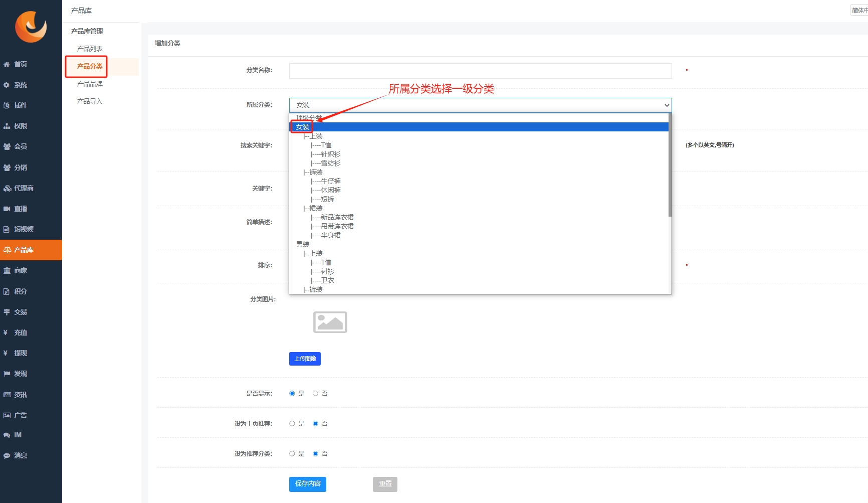Click the category image placeholder thumbnail
This screenshot has height=503, width=868.
330,322
